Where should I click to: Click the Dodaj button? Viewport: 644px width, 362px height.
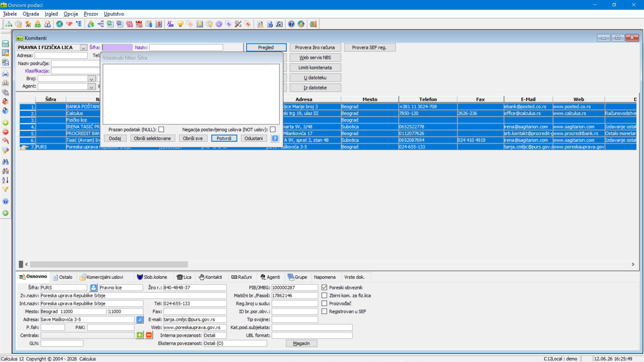point(115,138)
